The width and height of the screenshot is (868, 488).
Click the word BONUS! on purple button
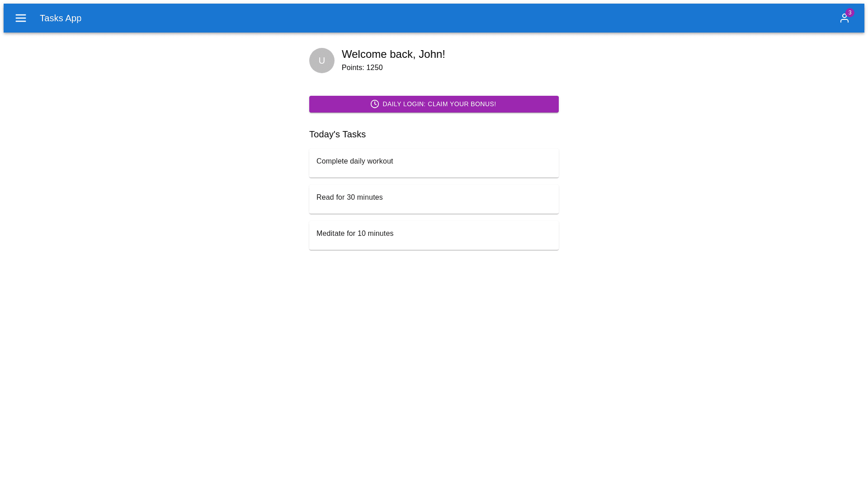[x=483, y=104]
